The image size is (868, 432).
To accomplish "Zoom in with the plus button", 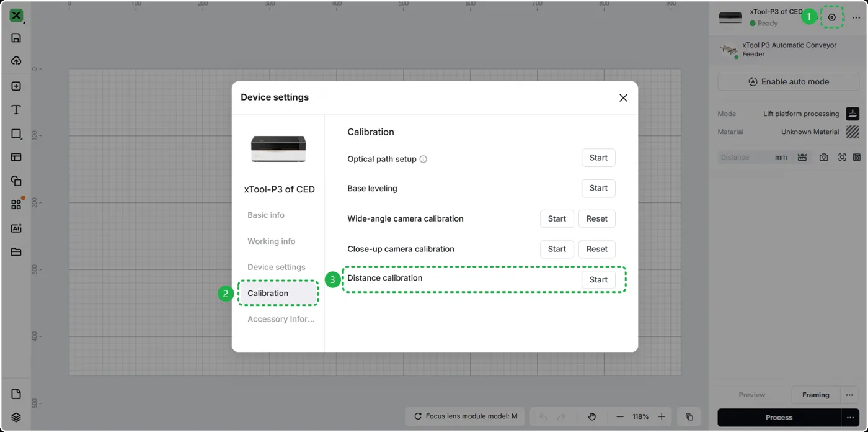I will (x=662, y=417).
